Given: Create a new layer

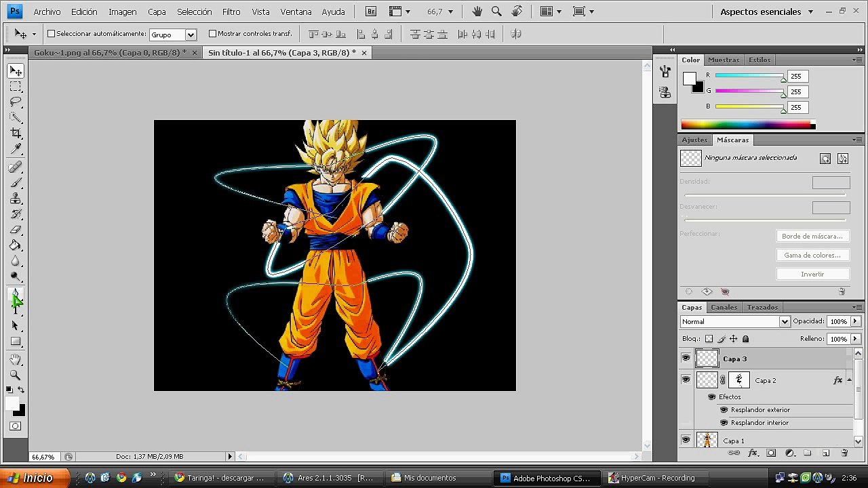Looking at the screenshot, I should pos(826,453).
